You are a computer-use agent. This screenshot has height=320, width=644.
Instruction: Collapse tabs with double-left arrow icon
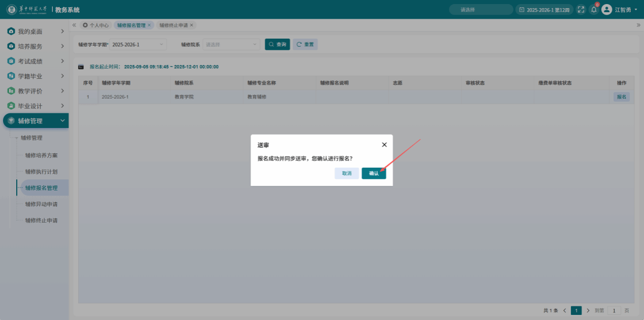tap(74, 25)
